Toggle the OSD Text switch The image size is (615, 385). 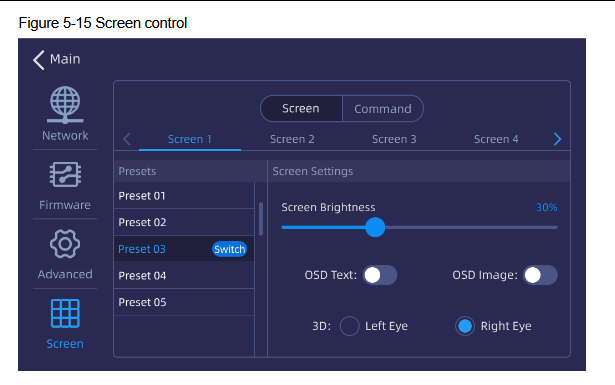click(380, 275)
